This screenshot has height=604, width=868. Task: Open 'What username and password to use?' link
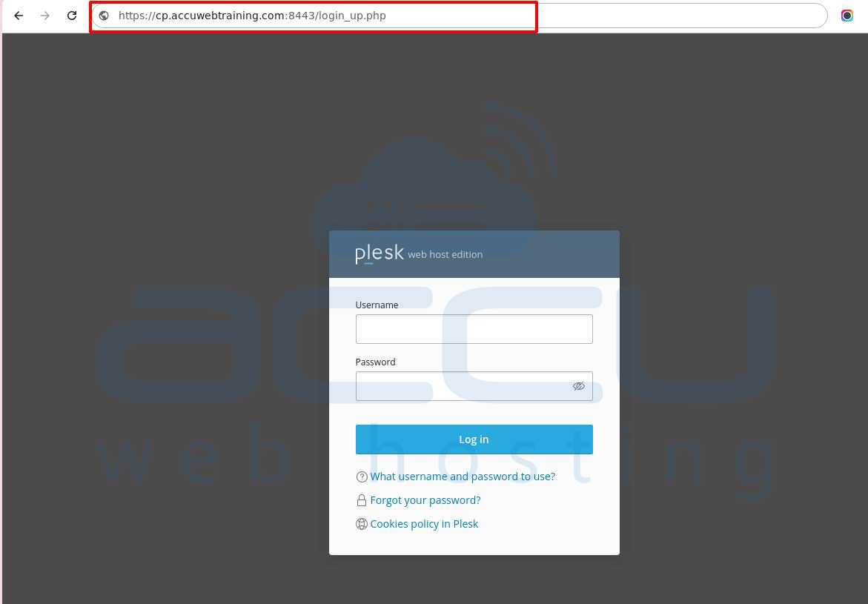(x=463, y=477)
